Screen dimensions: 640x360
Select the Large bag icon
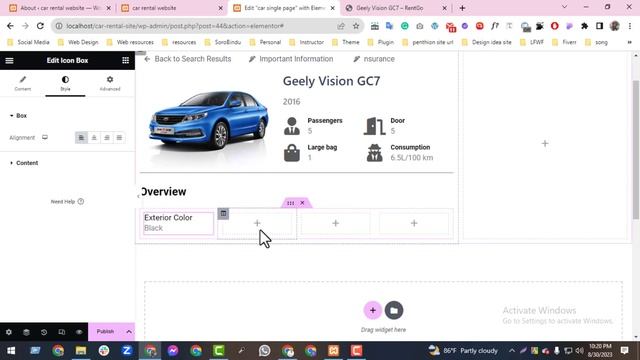tap(292, 153)
